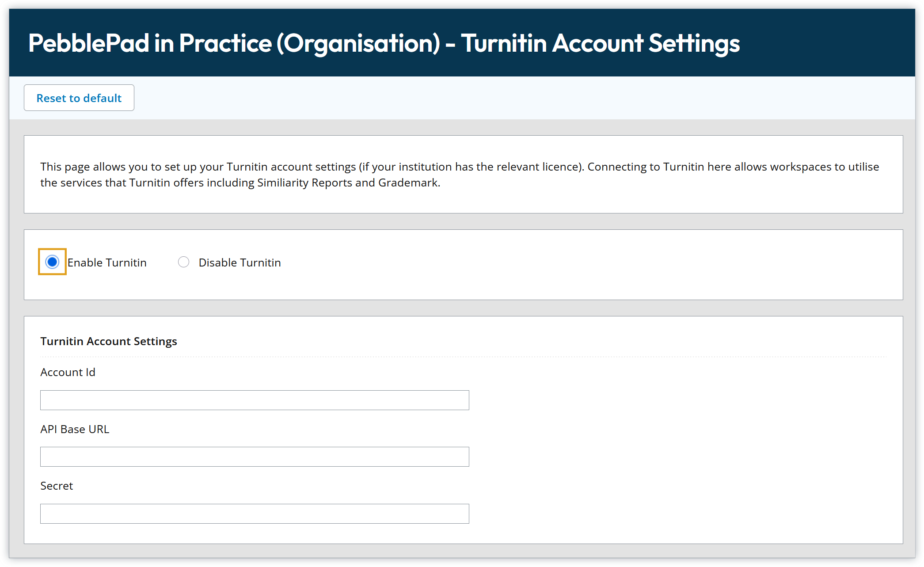Click 'Similiarity Reports' in the description text

click(305, 183)
